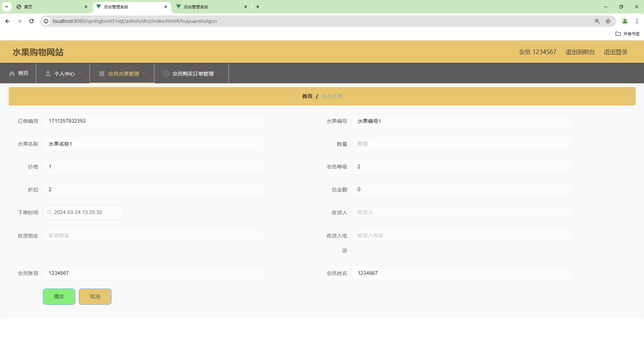Select the person icon next to 个人中心

pos(48,73)
